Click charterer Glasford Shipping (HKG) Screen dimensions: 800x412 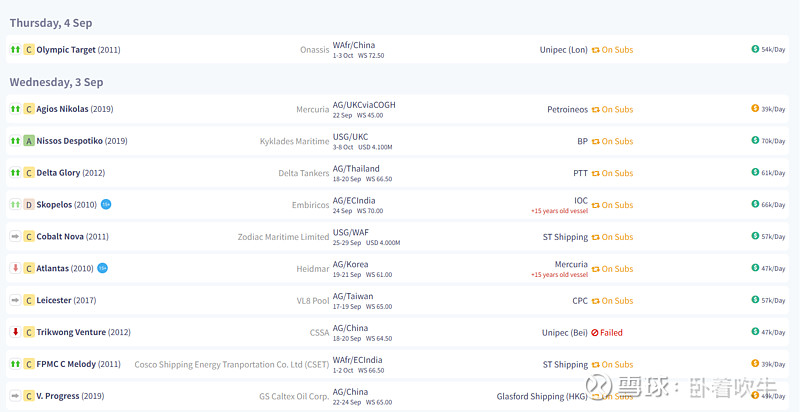(542, 396)
